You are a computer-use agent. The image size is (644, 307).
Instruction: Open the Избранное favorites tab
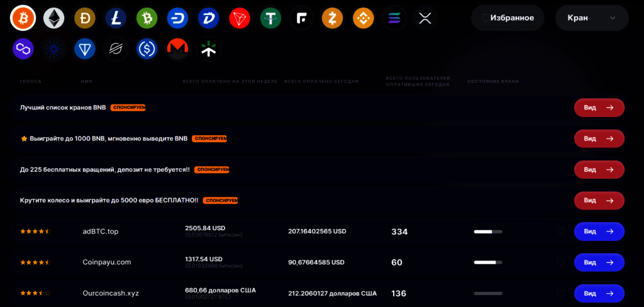508,18
